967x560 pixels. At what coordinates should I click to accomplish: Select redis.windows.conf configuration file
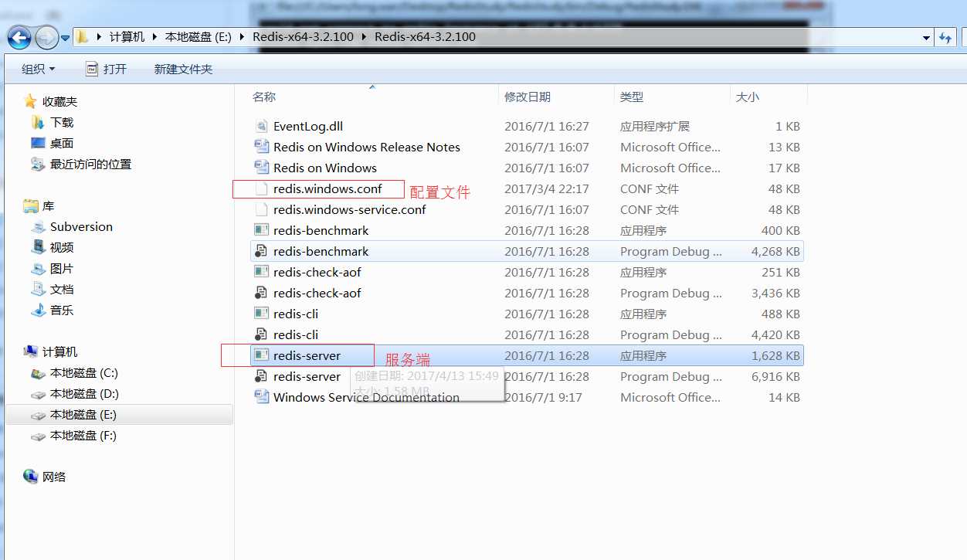tap(329, 188)
